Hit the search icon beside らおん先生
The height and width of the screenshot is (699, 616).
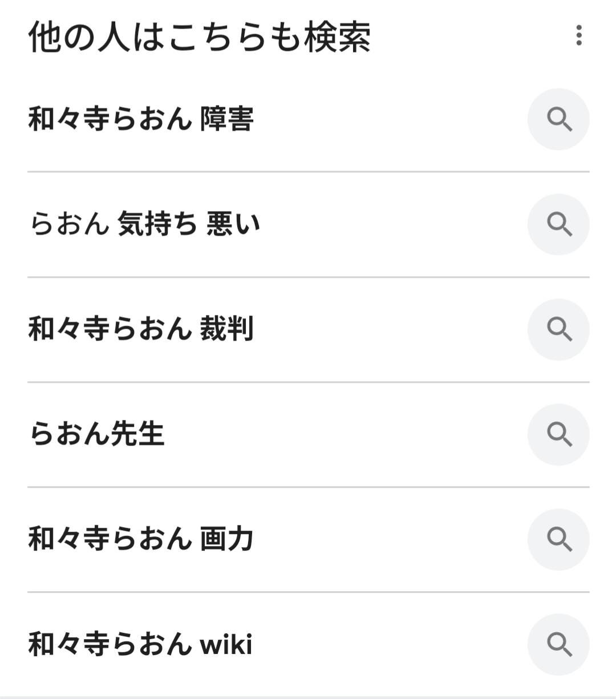click(x=558, y=434)
